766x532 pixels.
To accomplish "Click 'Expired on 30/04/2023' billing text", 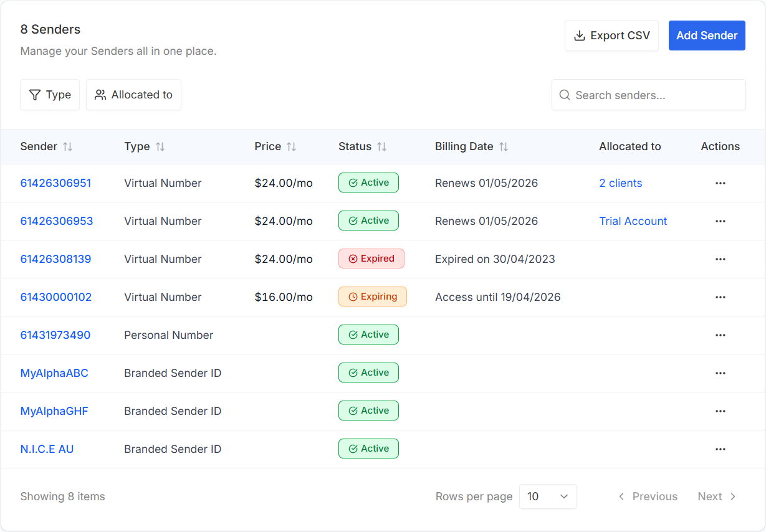I will [x=495, y=259].
